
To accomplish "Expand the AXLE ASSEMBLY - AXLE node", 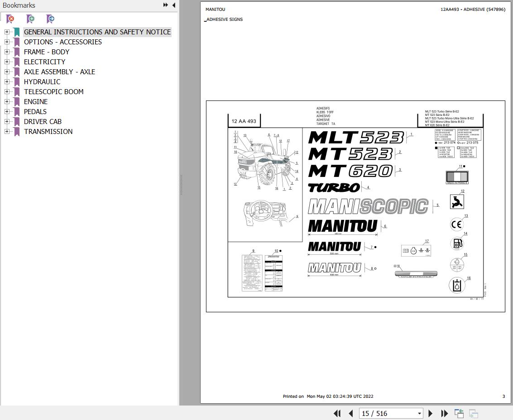I will [x=7, y=72].
